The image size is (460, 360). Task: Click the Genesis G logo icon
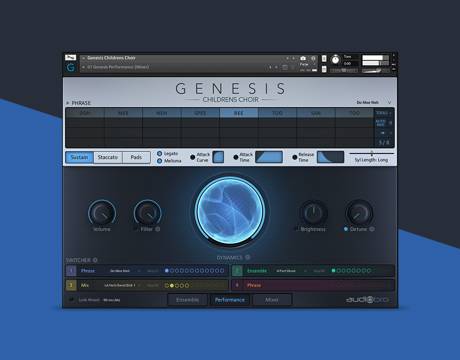(71, 67)
